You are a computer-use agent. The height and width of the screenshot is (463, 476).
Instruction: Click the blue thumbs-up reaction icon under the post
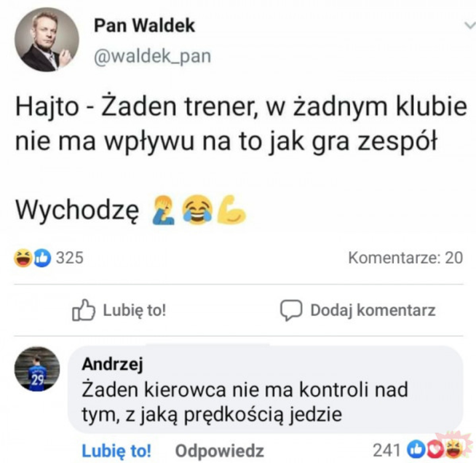42,258
